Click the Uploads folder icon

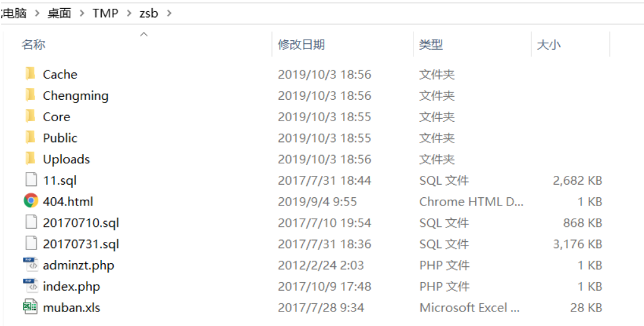click(x=30, y=159)
